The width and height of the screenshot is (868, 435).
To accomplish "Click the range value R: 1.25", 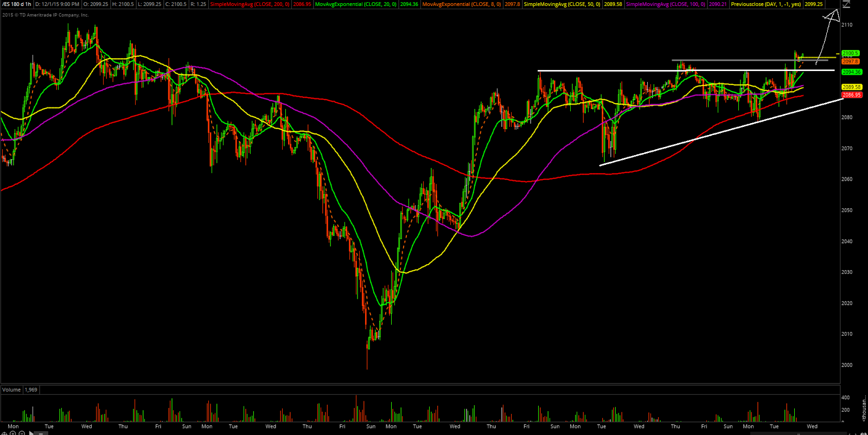I will click(x=198, y=4).
